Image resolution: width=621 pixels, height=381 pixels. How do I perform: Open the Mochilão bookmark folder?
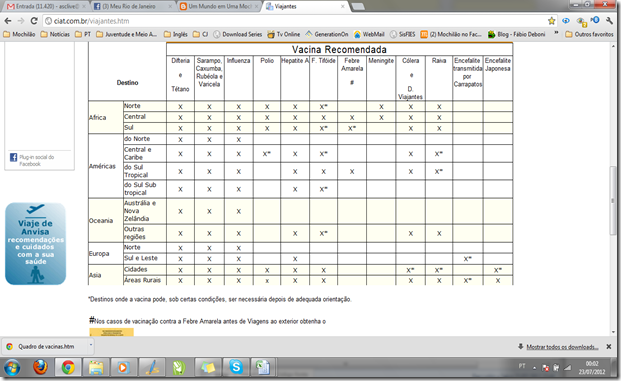[x=19, y=34]
